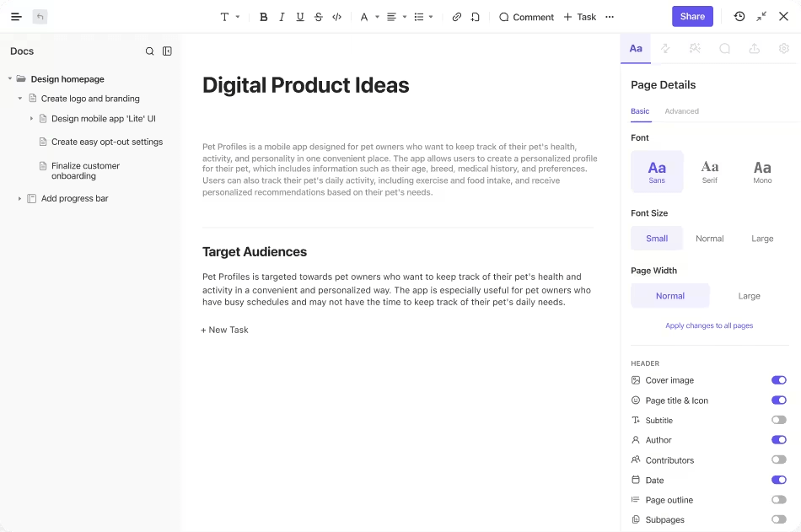
Task: Select the Serif font option
Action: (x=710, y=172)
